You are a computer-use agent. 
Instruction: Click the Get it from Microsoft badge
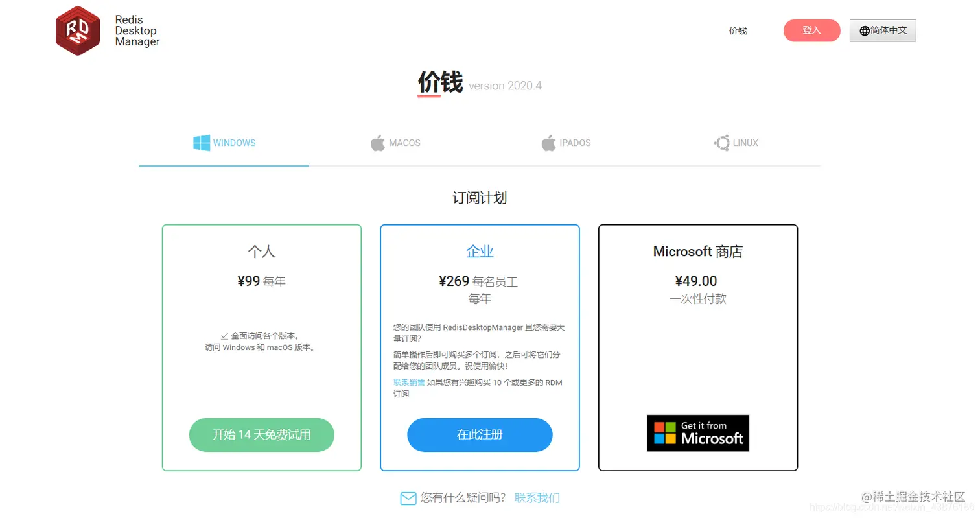[698, 433]
